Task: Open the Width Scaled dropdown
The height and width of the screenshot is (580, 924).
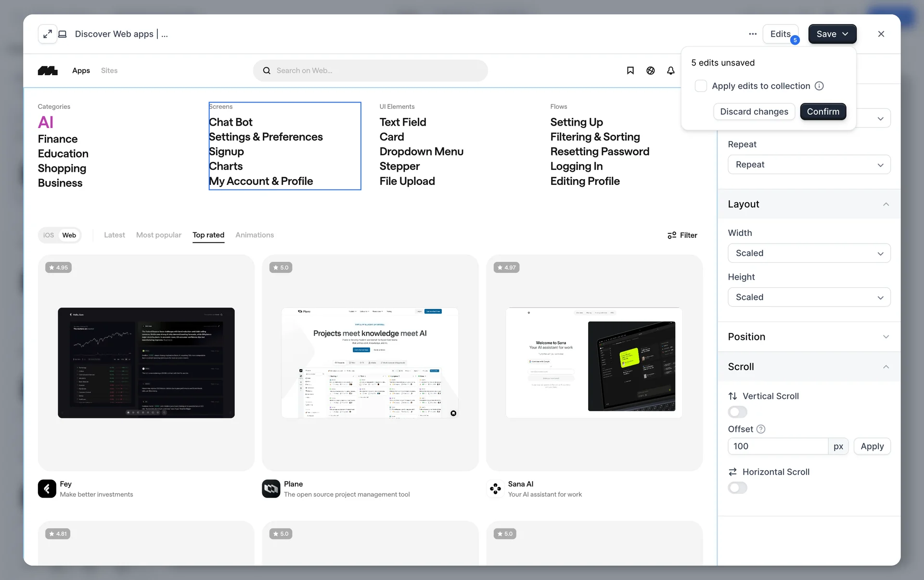Action: tap(808, 253)
